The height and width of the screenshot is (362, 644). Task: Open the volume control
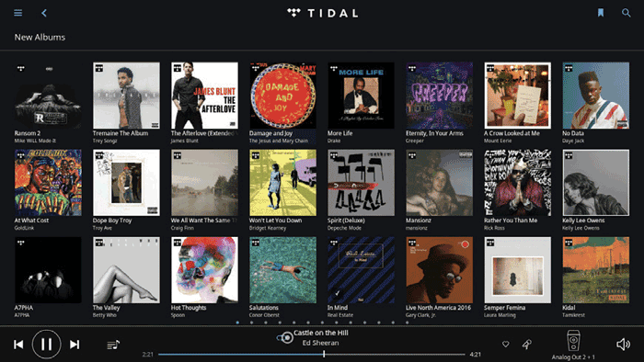[x=623, y=345]
